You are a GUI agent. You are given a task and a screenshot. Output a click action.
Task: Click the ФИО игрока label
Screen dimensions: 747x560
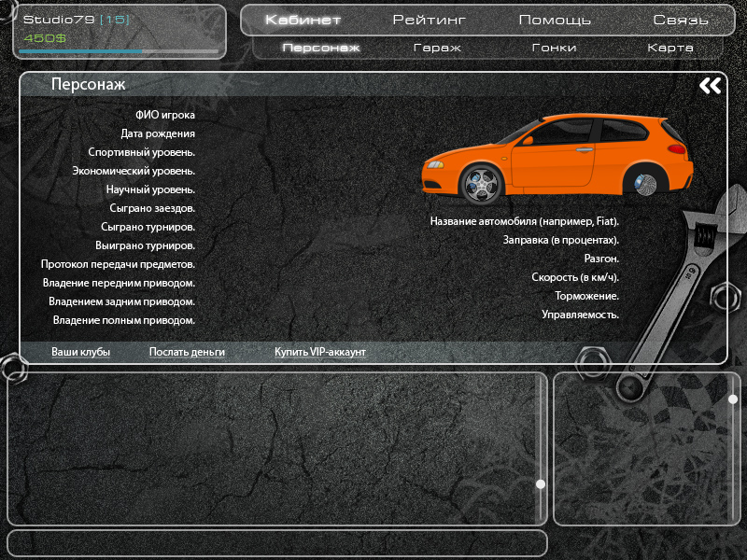[x=165, y=115]
